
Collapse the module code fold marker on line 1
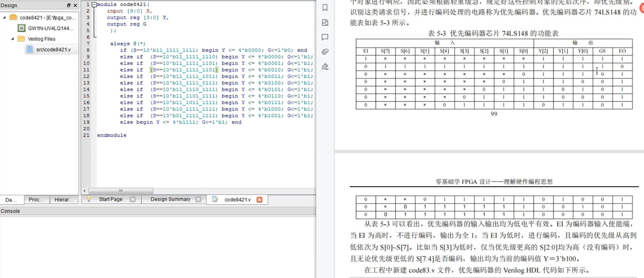[94, 5]
